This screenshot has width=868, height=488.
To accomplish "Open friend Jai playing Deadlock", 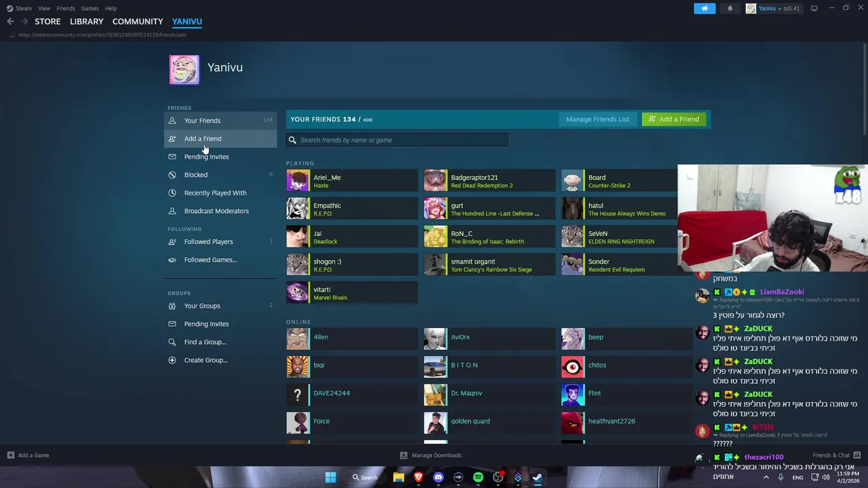I will pos(352,237).
